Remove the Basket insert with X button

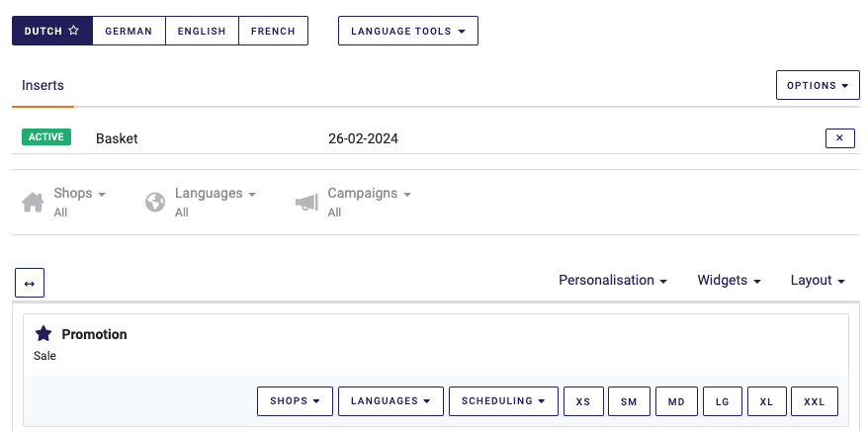point(839,138)
